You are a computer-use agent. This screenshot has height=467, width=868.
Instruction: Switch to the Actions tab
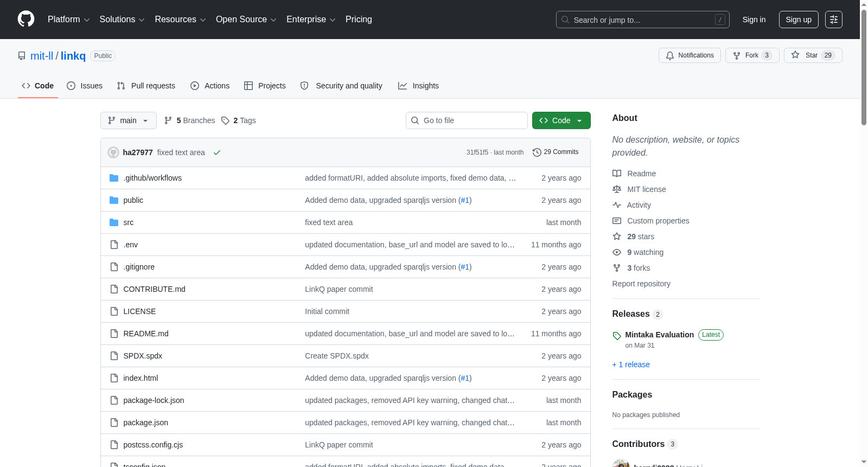coord(210,86)
